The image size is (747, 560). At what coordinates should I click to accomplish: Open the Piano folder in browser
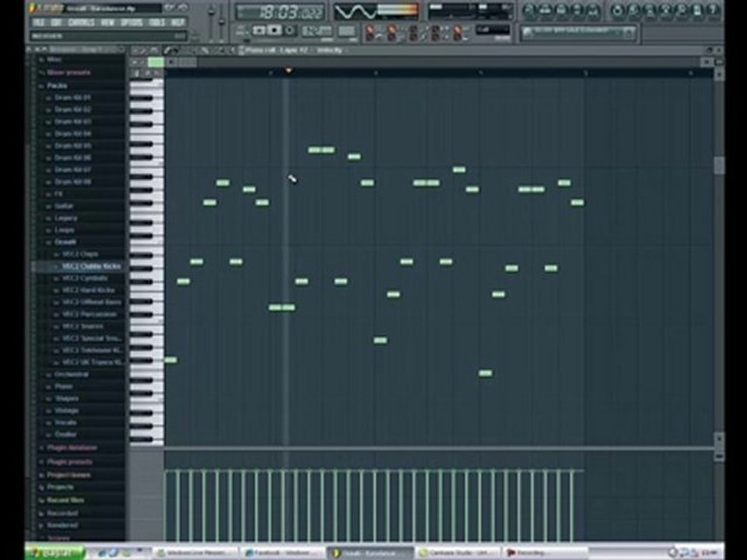point(63,387)
